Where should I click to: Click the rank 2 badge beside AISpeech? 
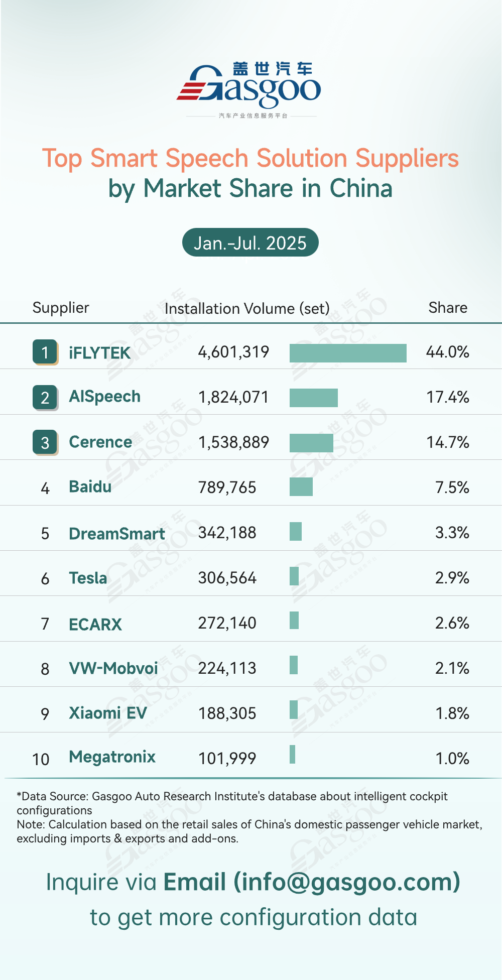(x=45, y=397)
